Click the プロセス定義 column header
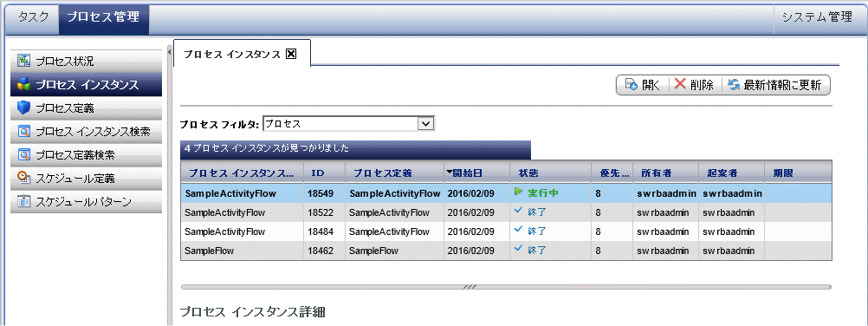868x326 pixels. (395, 173)
